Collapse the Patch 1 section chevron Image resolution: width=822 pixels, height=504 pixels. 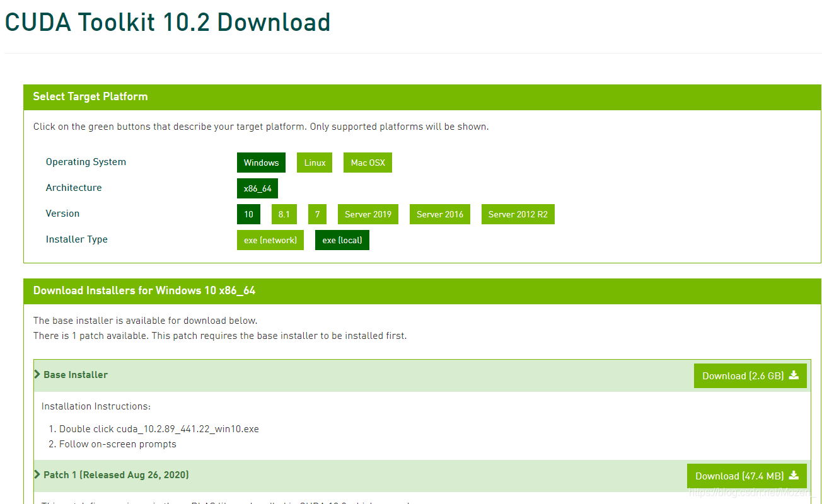click(37, 475)
